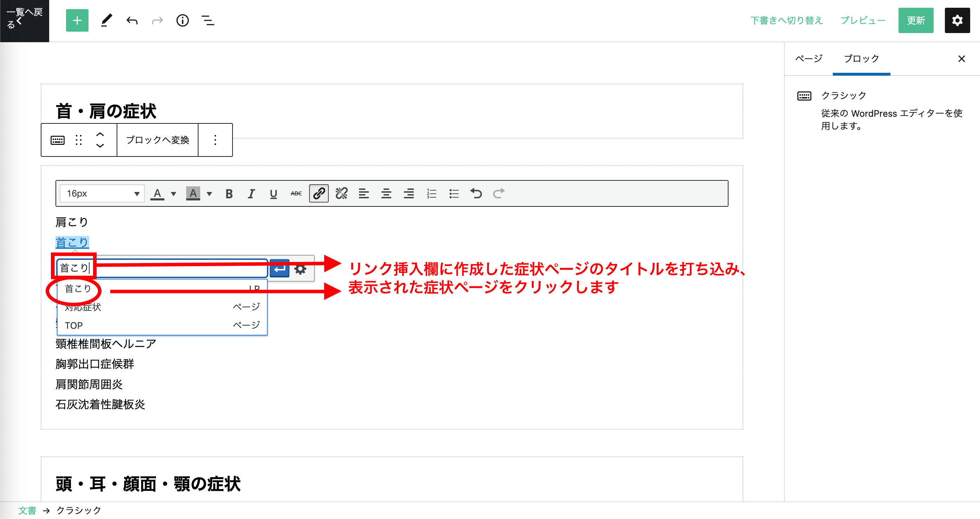
Task: Expand the text color arrow dropdown
Action: tap(174, 194)
